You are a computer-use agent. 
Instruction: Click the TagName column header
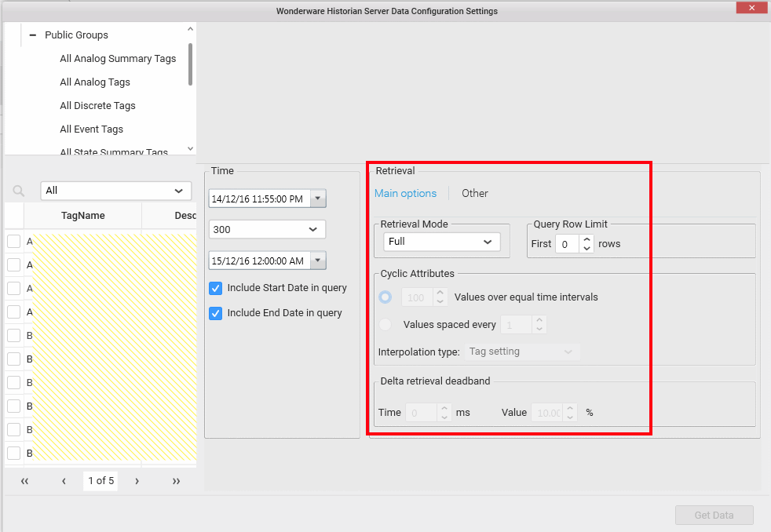pos(82,216)
